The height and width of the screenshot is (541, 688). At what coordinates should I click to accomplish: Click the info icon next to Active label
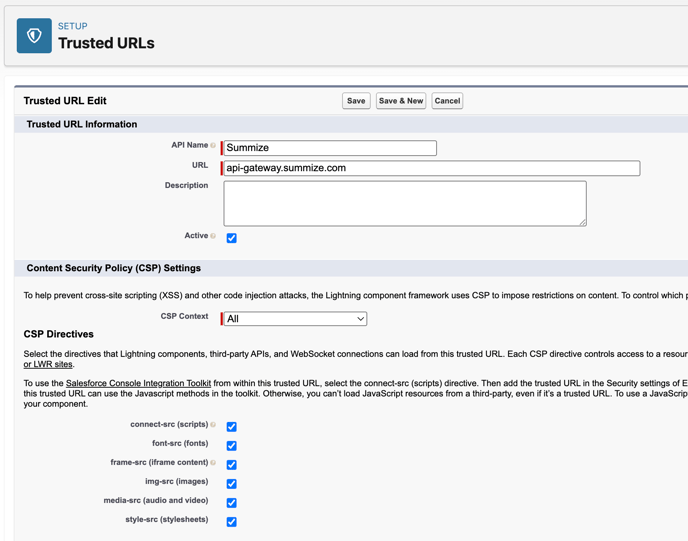[213, 236]
